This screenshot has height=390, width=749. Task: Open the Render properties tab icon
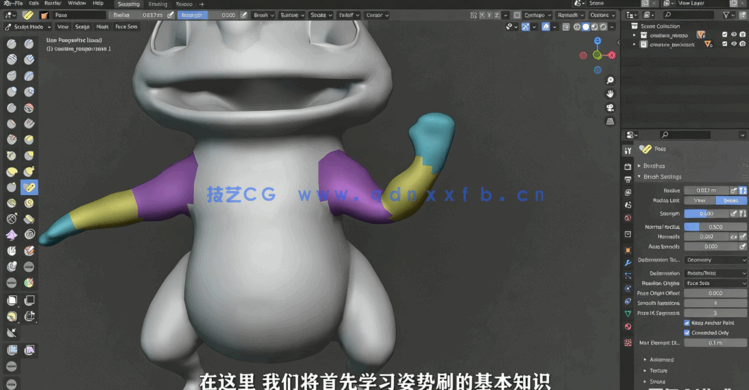[628, 167]
